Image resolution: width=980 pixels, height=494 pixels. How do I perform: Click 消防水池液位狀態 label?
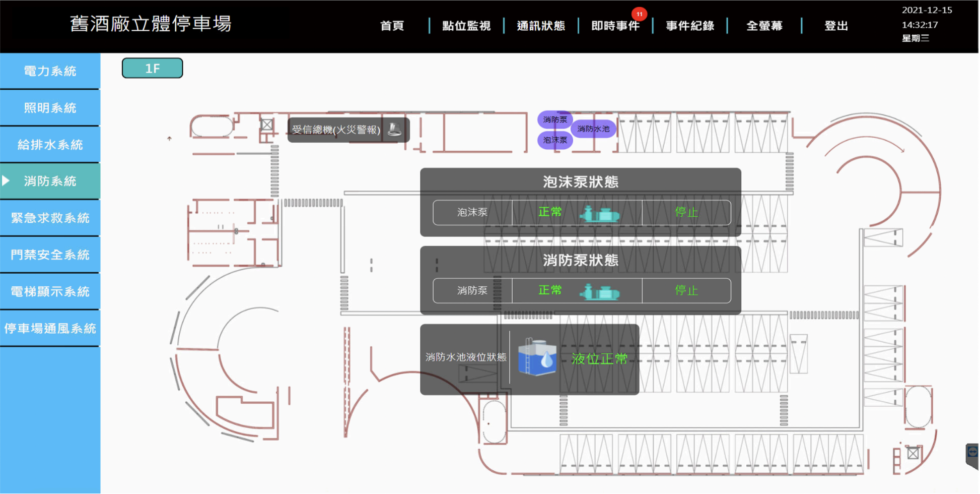coord(466,357)
